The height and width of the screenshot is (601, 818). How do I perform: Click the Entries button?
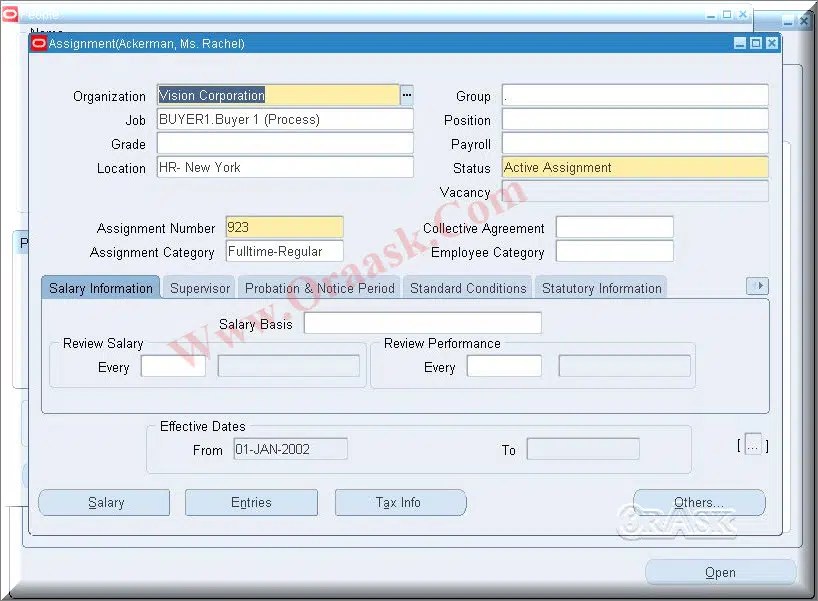point(251,502)
